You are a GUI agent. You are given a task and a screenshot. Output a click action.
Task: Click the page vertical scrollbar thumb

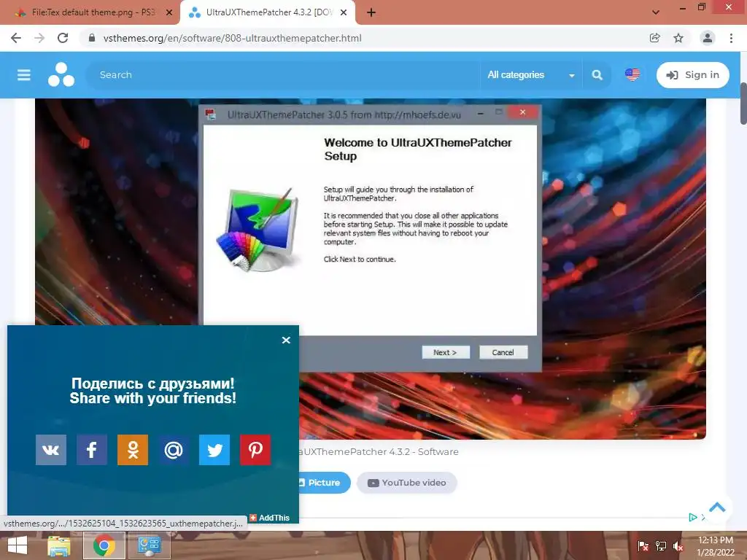pyautogui.click(x=743, y=104)
